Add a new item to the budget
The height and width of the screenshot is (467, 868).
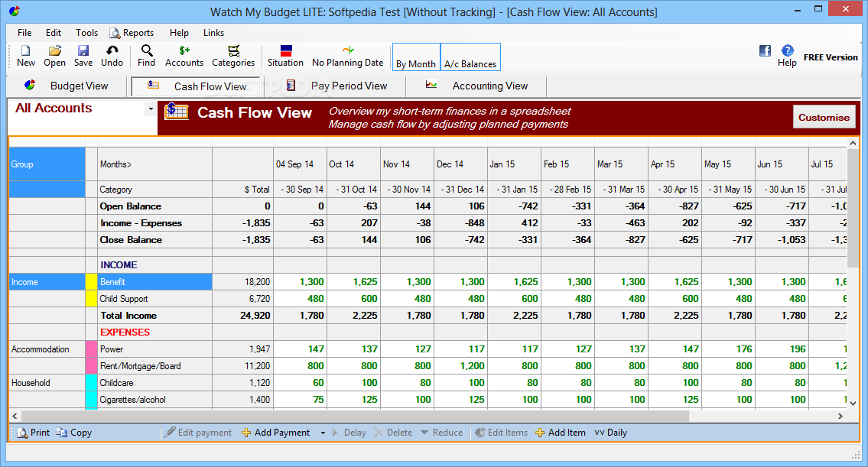[561, 433]
